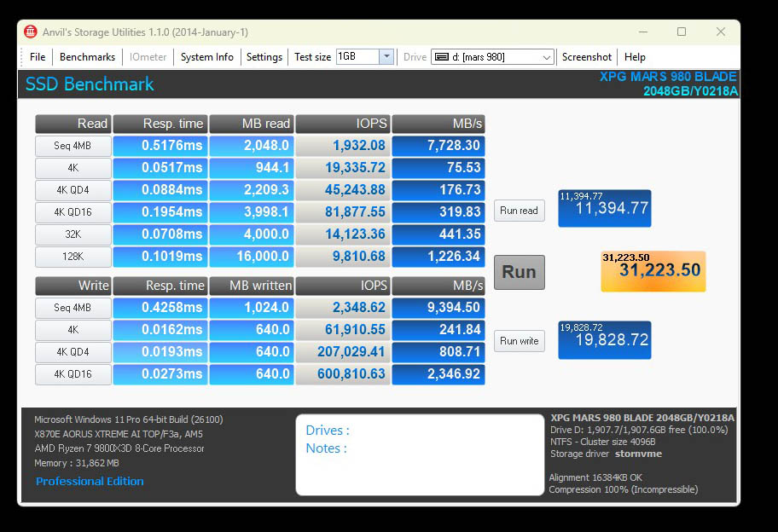Open the Benchmarks menu
The height and width of the screenshot is (532, 778).
(x=87, y=57)
